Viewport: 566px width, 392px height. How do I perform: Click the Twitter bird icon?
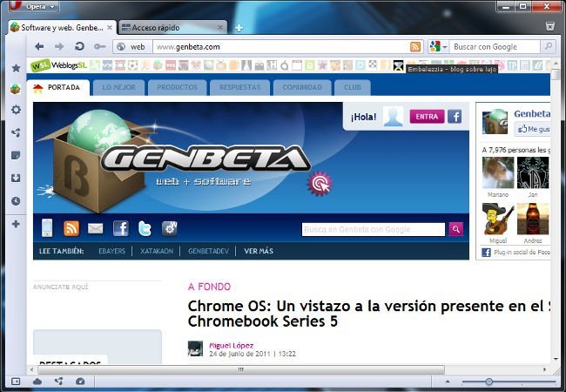pyautogui.click(x=145, y=228)
